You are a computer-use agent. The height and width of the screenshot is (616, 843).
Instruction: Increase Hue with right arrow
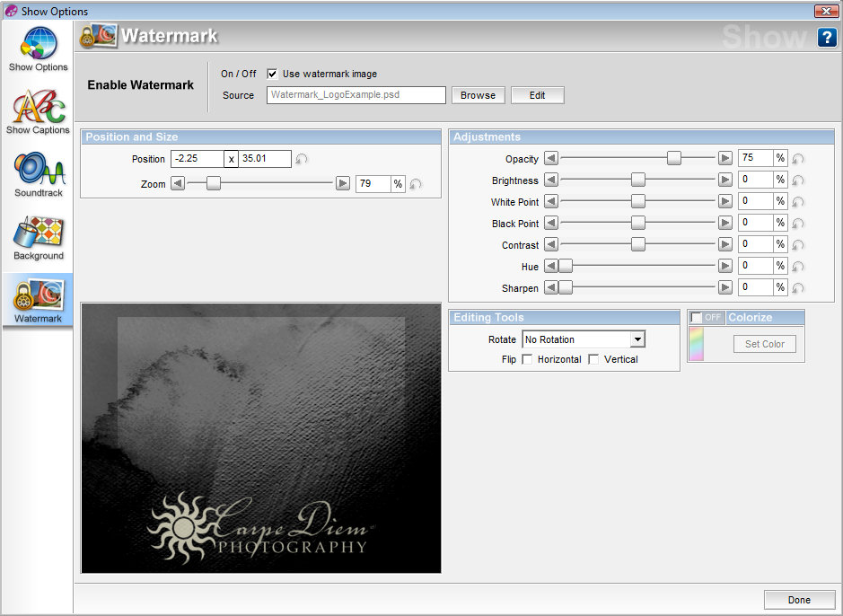[x=725, y=266]
